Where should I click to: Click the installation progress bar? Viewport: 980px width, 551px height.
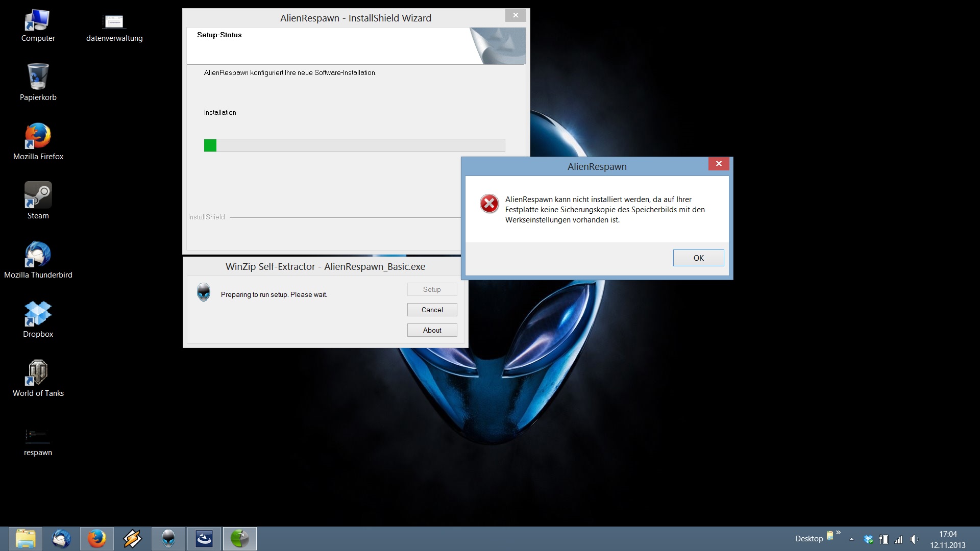[354, 145]
